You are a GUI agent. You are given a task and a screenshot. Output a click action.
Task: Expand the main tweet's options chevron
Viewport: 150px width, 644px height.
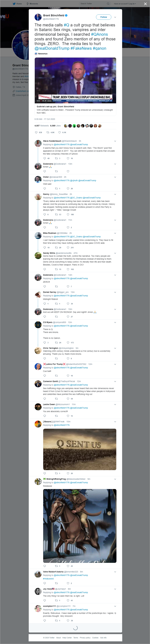(x=115, y=17)
